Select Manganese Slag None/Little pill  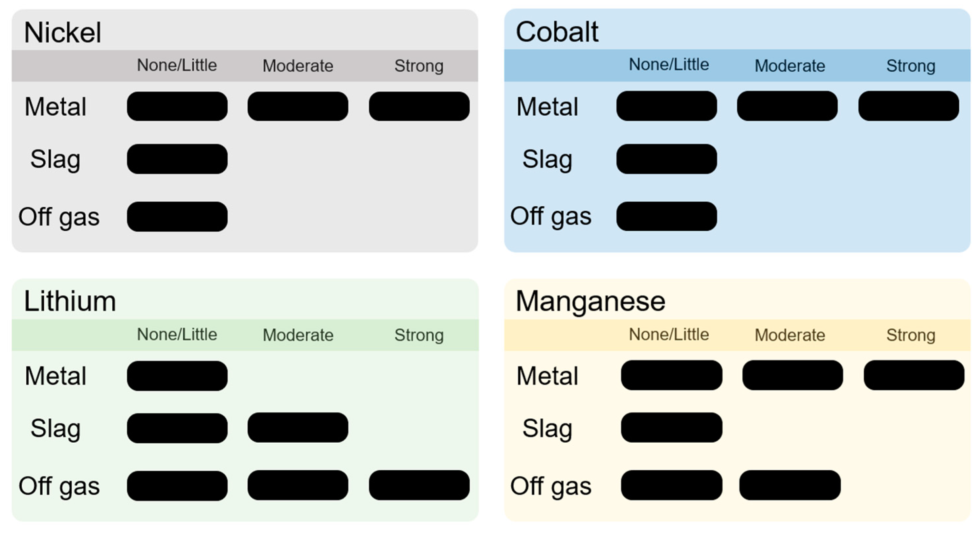[x=672, y=428]
